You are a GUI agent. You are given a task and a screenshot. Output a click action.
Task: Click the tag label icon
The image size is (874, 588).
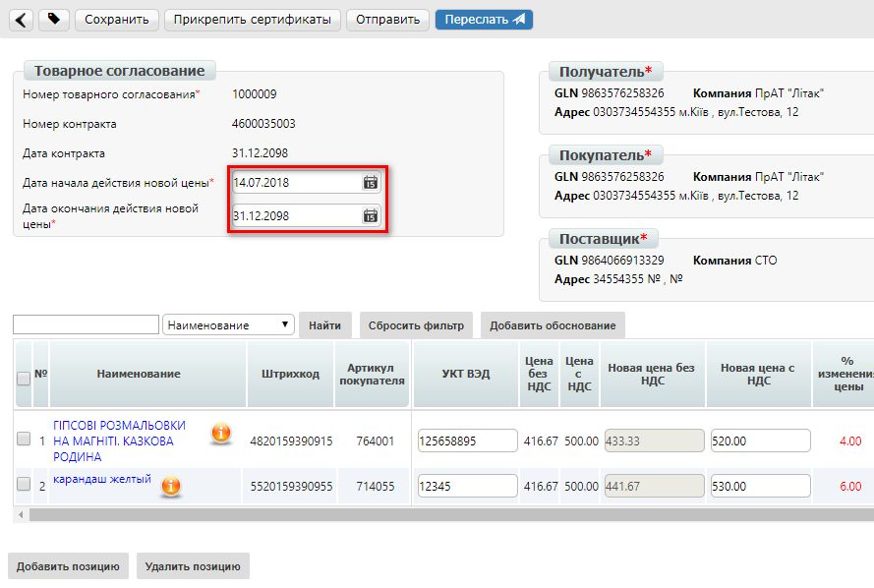point(54,20)
